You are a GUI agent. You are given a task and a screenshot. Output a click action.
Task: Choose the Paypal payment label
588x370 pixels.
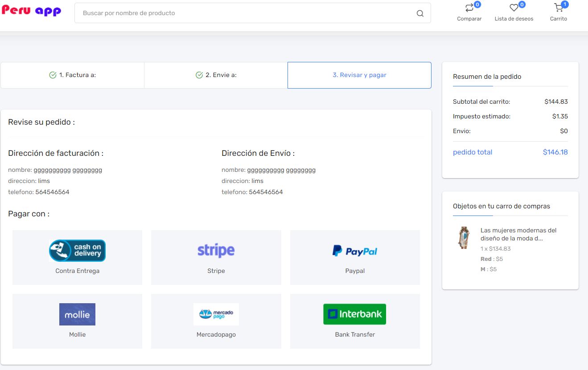355,271
